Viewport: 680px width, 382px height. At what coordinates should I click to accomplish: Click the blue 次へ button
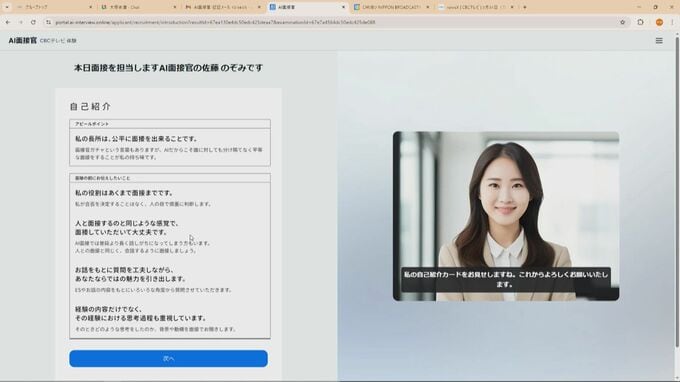pyautogui.click(x=168, y=359)
